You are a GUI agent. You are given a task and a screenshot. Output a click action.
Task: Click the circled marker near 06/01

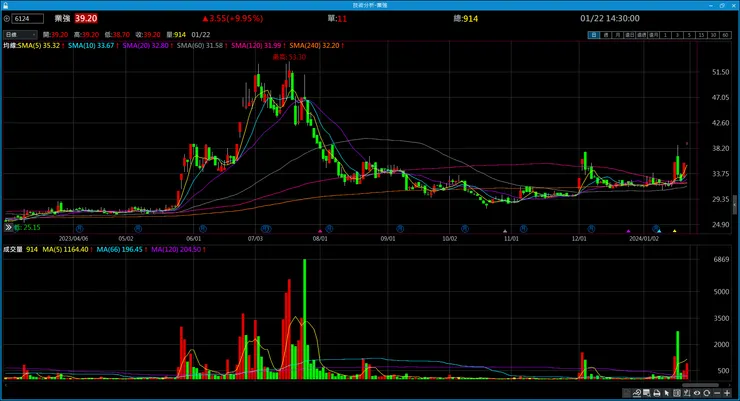pos(203,229)
